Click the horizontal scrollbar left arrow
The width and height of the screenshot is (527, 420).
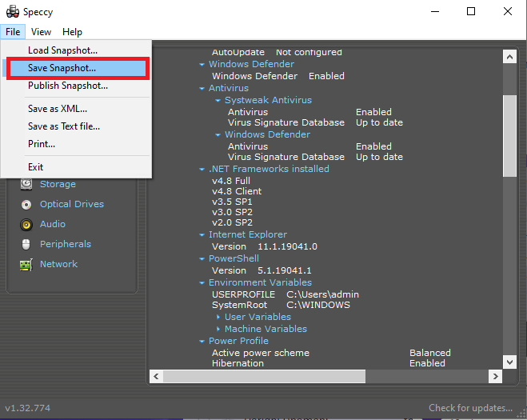click(156, 376)
